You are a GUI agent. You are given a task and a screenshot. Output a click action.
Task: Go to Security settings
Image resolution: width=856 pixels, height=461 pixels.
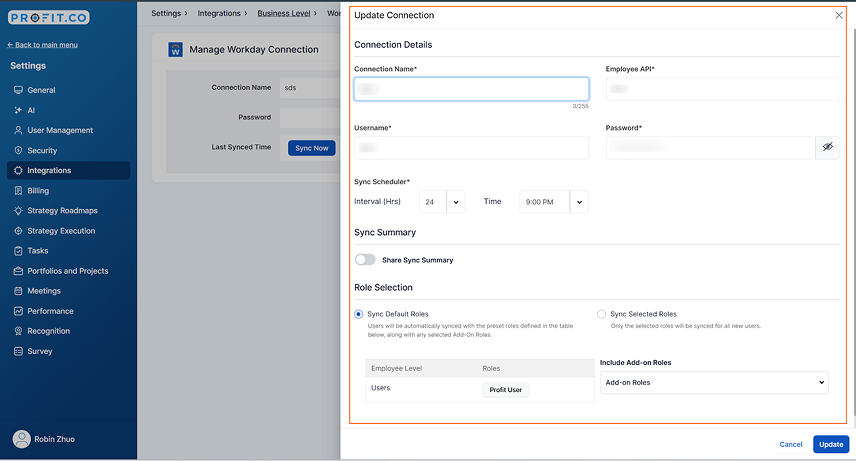[x=69, y=150]
